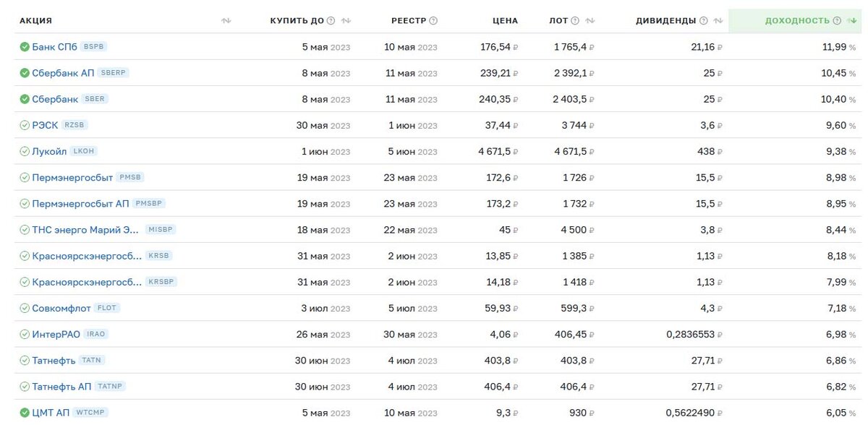Toggle the check icon beside Сбербанк АП
The image size is (868, 425).
click(x=25, y=73)
